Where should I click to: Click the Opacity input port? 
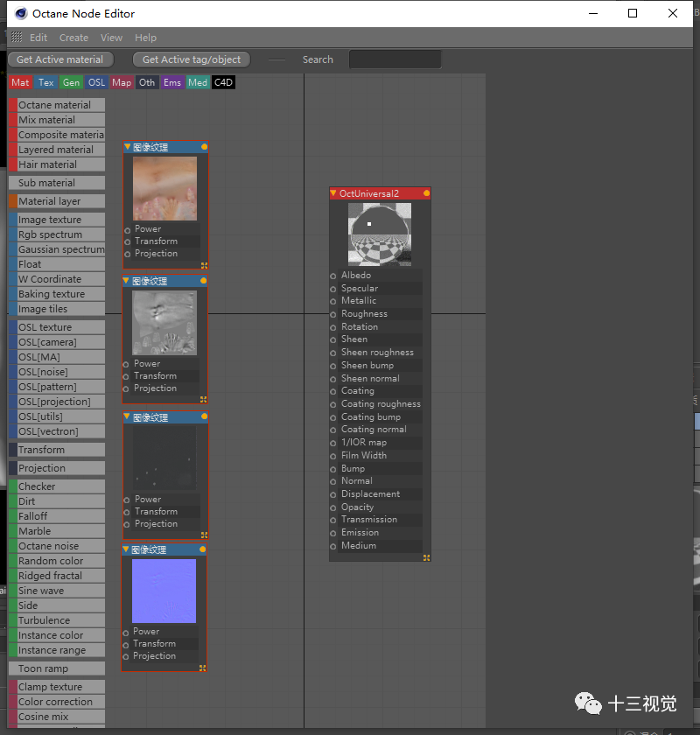point(333,507)
